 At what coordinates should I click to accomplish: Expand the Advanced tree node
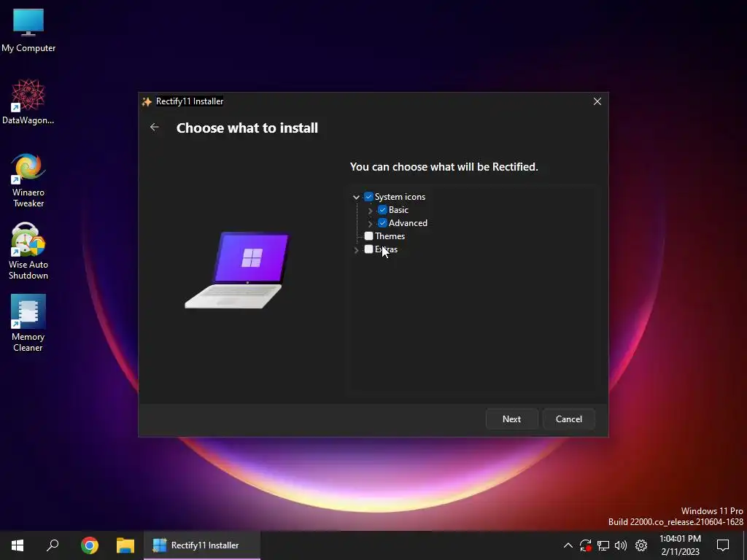(370, 223)
